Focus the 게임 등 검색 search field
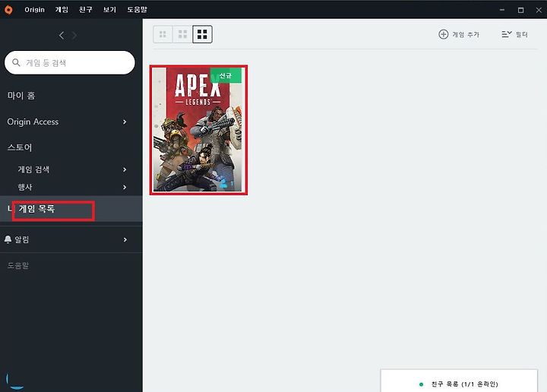Viewport: 547px width, 392px height. (70, 62)
